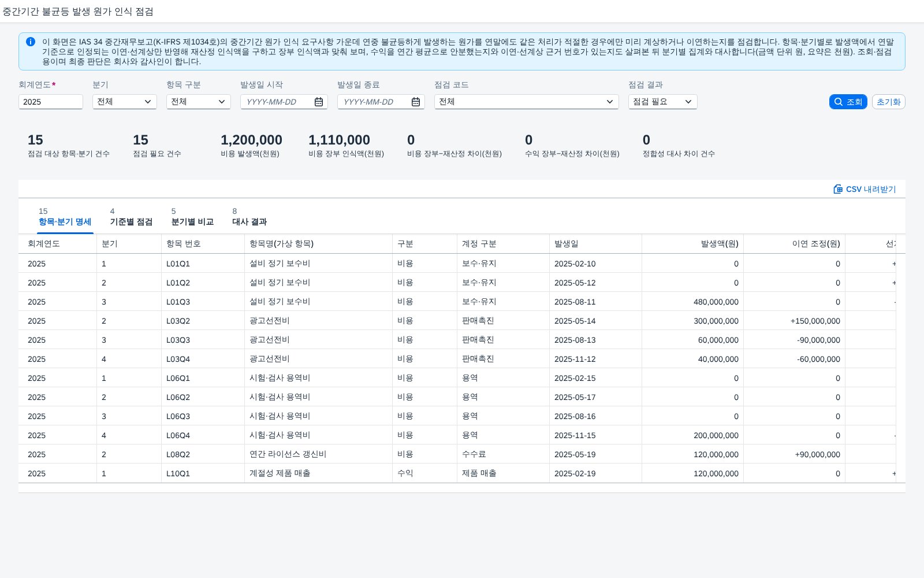Open the 발생일 종료 calendar picker icon
Image resolution: width=924 pixels, height=578 pixels.
tap(416, 102)
